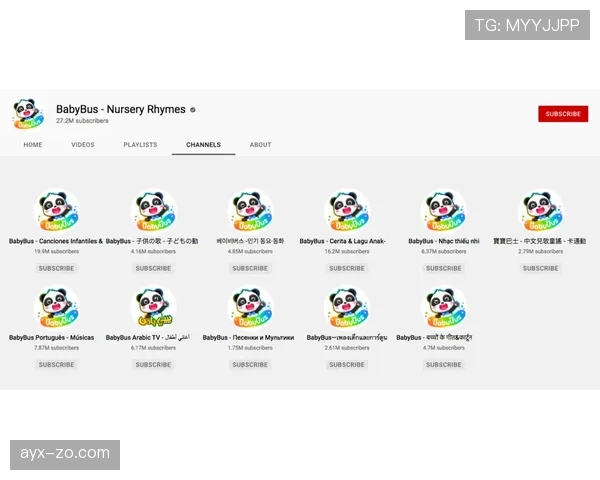Click the BabyBus - Nursery Rhymes channel name
The image size is (600, 480).
(120, 109)
